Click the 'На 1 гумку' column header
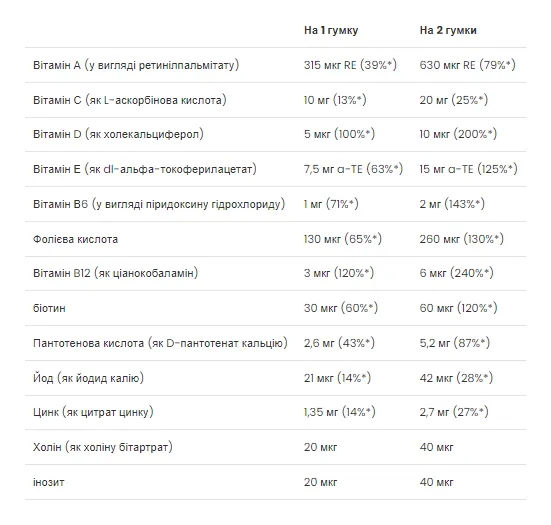 [331, 31]
